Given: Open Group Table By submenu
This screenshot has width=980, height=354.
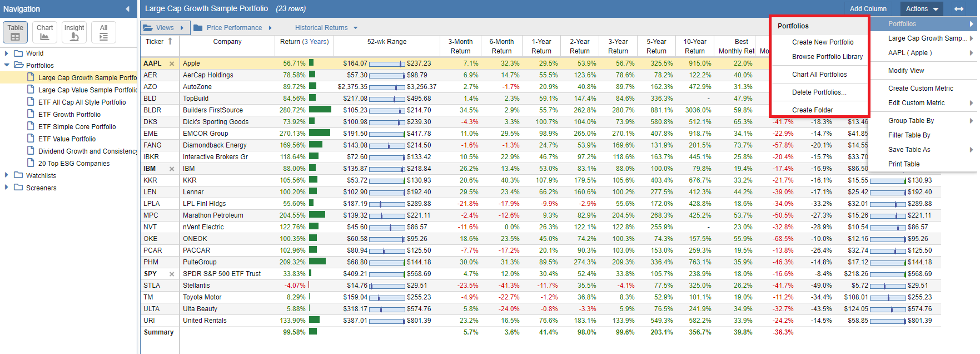Looking at the screenshot, I should click(x=923, y=121).
